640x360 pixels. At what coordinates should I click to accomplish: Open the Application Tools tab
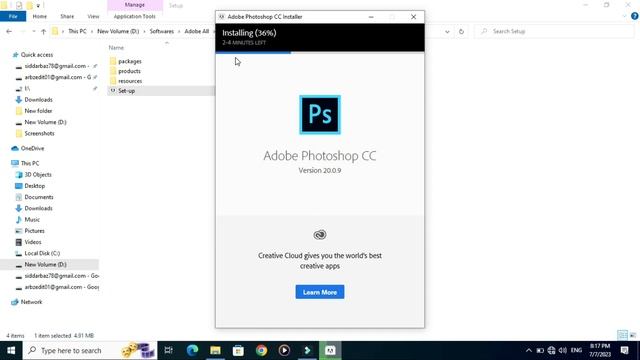(x=134, y=16)
